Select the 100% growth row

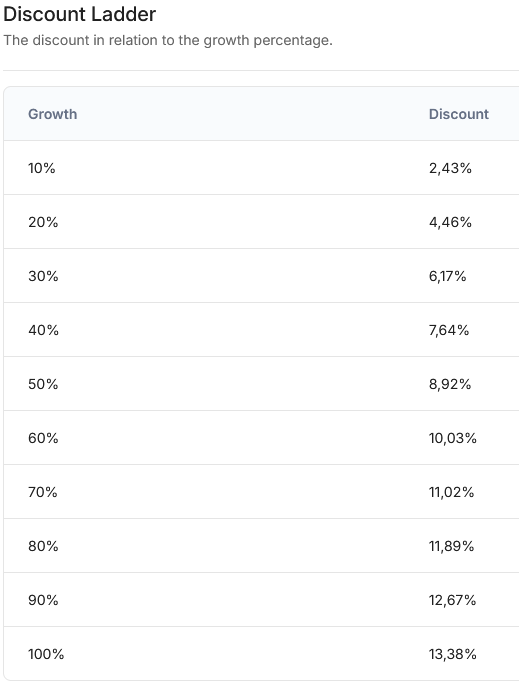click(x=261, y=653)
